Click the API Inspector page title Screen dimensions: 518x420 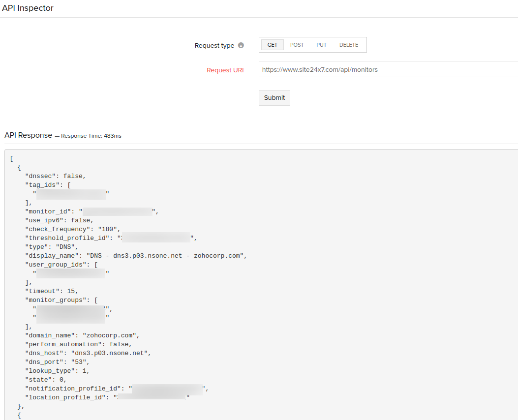click(28, 8)
